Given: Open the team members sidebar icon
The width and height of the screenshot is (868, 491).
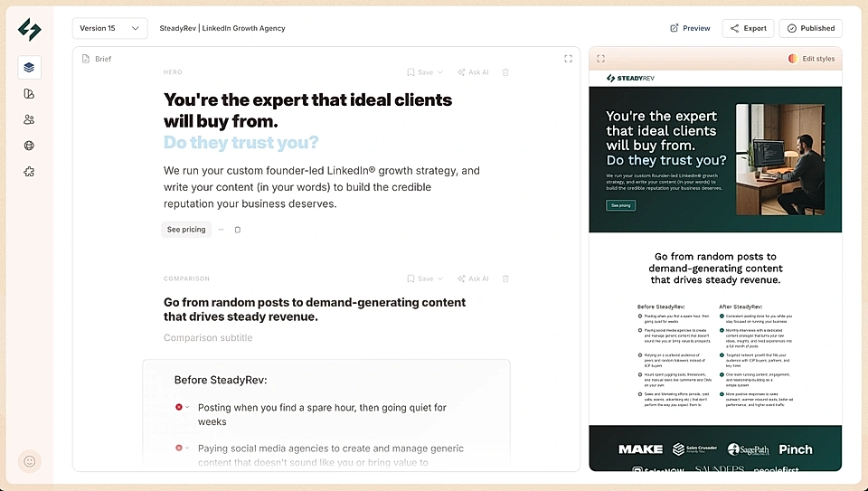Looking at the screenshot, I should tap(29, 119).
